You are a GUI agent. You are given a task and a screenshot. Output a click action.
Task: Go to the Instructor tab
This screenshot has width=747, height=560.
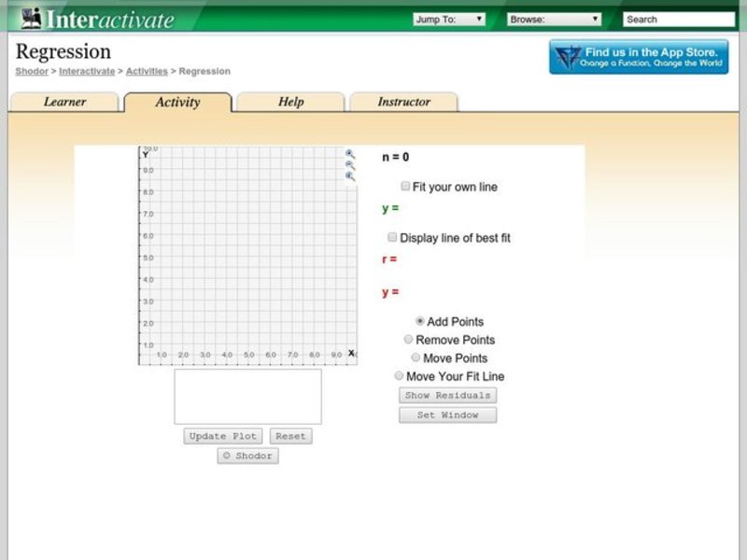(403, 102)
